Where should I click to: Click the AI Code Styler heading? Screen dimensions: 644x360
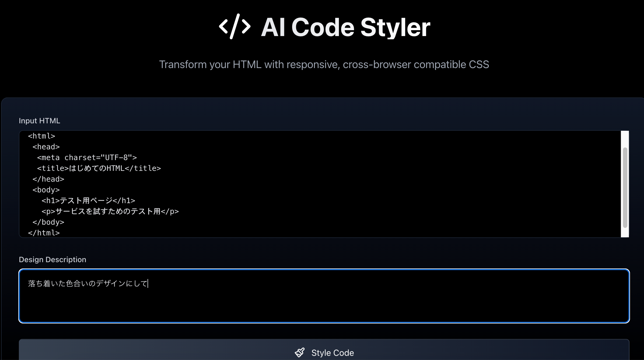pyautogui.click(x=345, y=27)
